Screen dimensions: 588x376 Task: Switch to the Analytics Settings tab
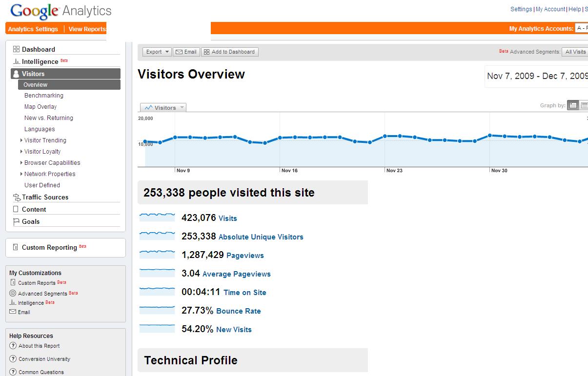coord(33,29)
